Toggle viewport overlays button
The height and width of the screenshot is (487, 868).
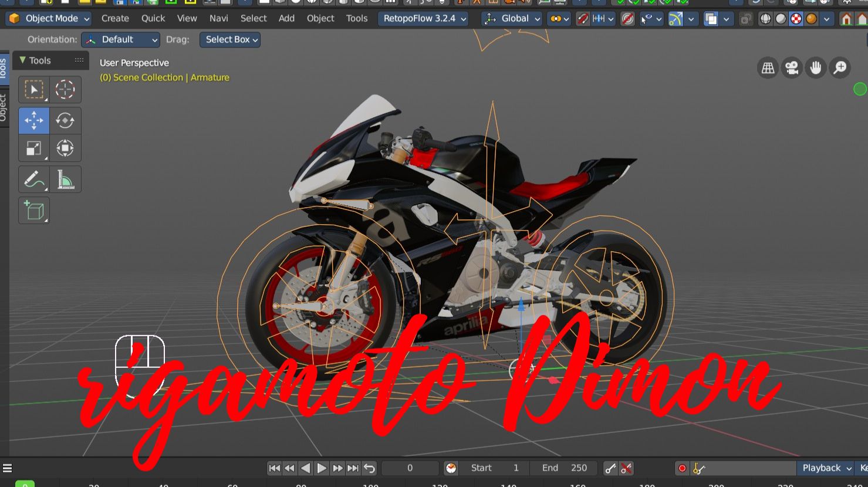click(711, 19)
